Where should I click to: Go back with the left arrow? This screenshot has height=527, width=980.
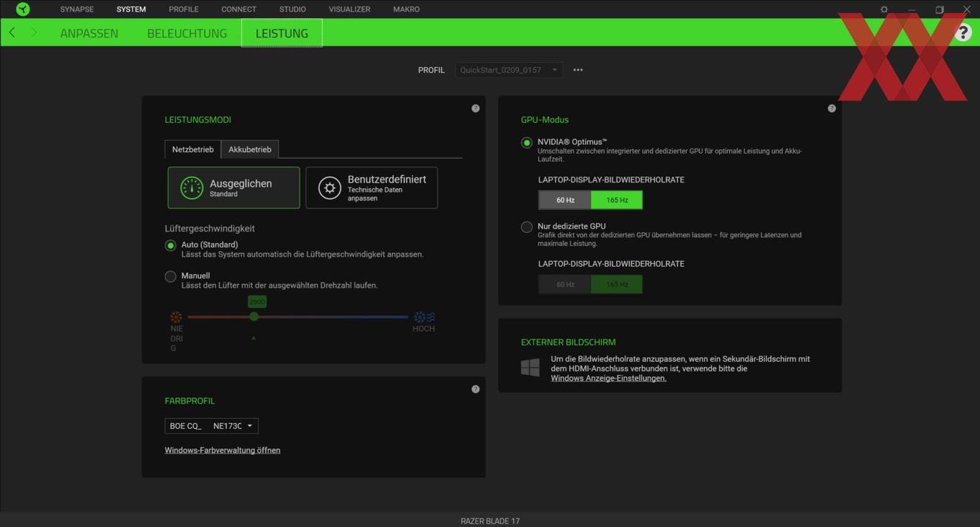pyautogui.click(x=12, y=32)
